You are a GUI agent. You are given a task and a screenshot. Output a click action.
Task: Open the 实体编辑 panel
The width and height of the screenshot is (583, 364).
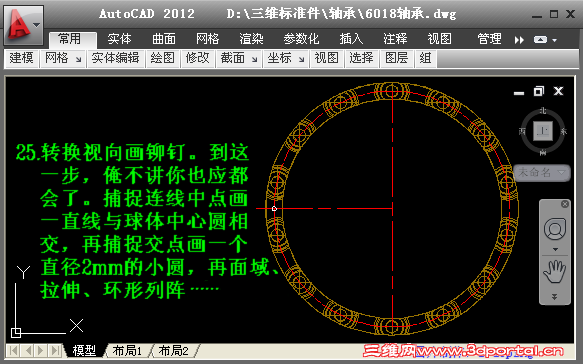click(x=115, y=58)
